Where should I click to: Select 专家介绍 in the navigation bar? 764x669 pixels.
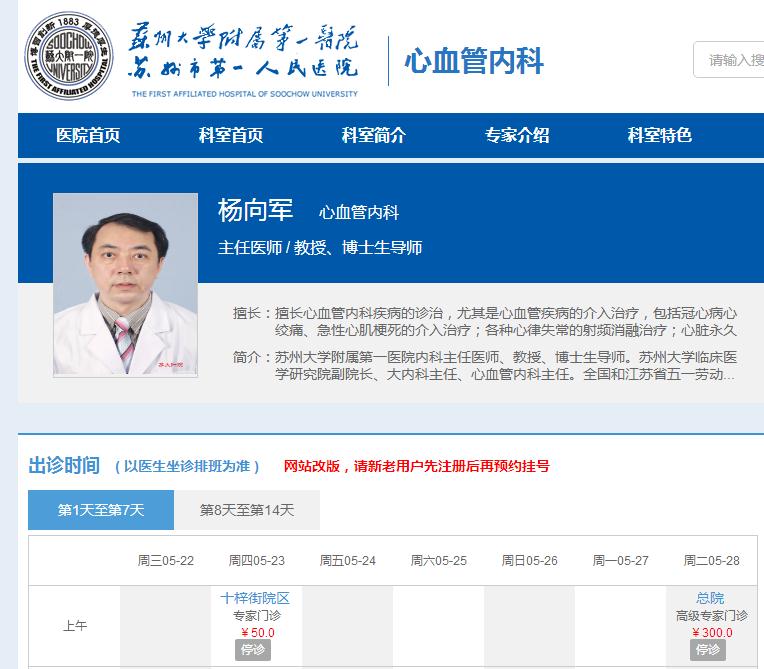point(517,136)
